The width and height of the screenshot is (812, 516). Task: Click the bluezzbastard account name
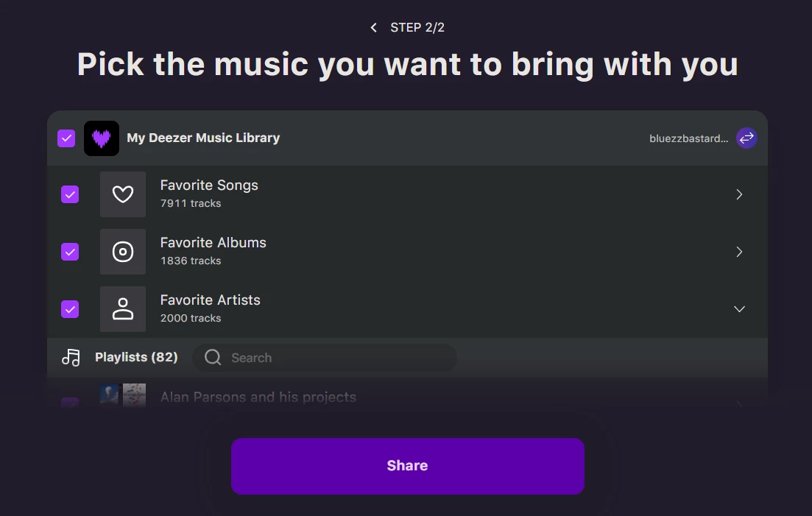pos(688,138)
